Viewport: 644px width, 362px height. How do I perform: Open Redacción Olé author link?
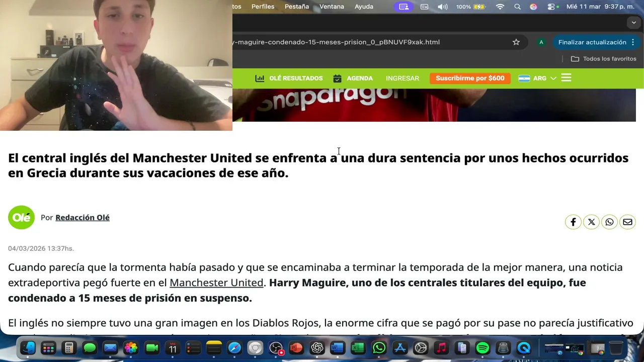click(83, 217)
